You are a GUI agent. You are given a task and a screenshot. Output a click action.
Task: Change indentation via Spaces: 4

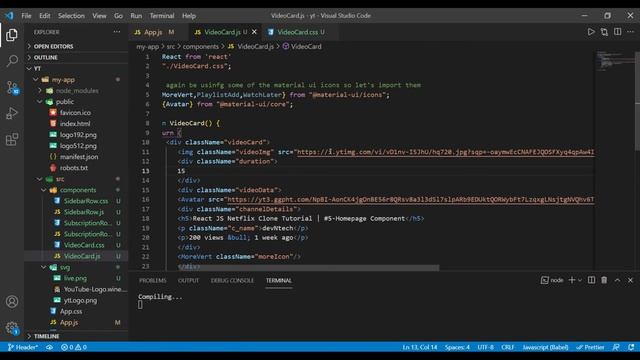point(457,347)
